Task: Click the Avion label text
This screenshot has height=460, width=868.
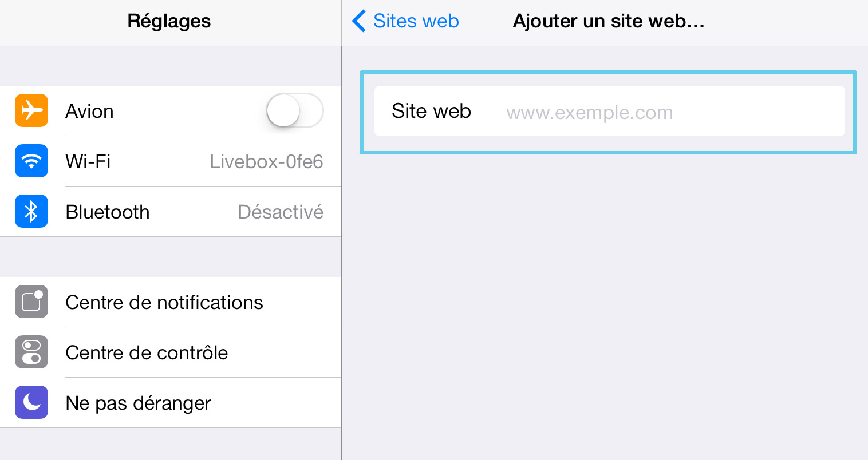Action: 89,111
